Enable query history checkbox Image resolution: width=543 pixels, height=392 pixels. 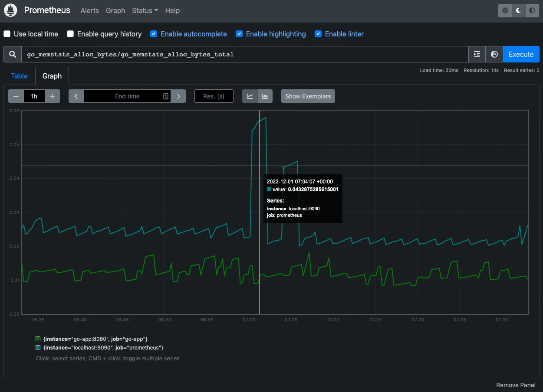point(70,34)
